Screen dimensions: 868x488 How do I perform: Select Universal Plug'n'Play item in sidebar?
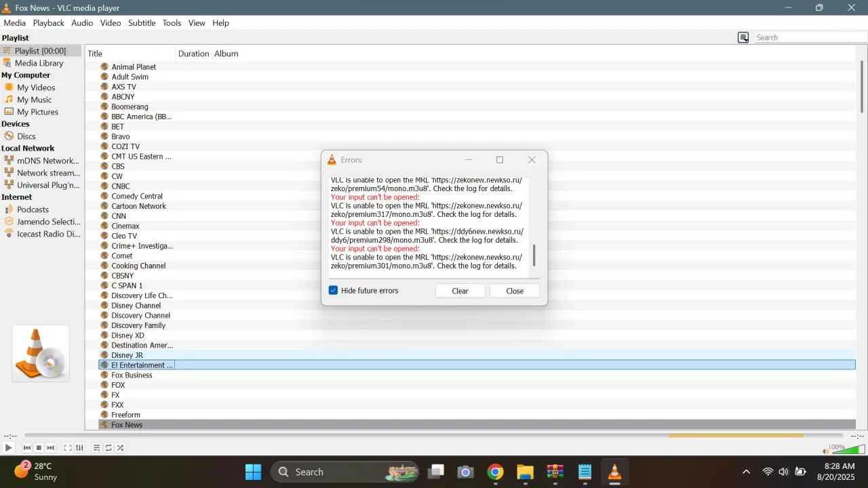pos(41,185)
